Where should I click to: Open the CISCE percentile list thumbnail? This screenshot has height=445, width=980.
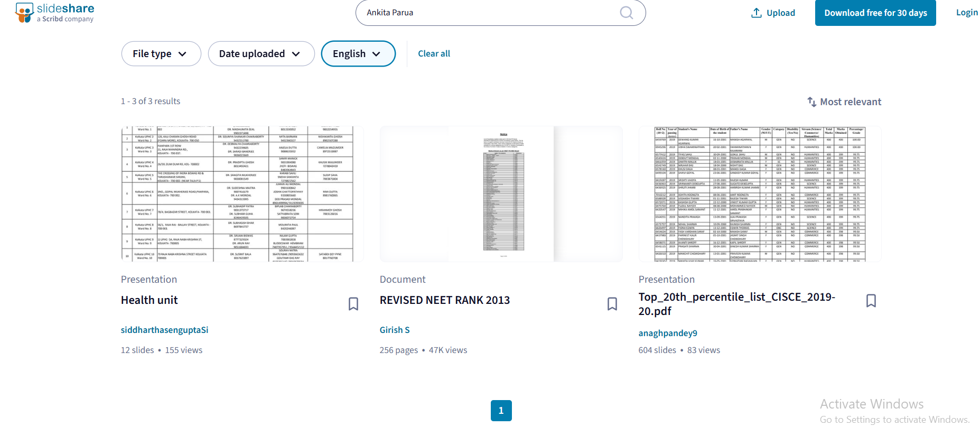pyautogui.click(x=760, y=194)
